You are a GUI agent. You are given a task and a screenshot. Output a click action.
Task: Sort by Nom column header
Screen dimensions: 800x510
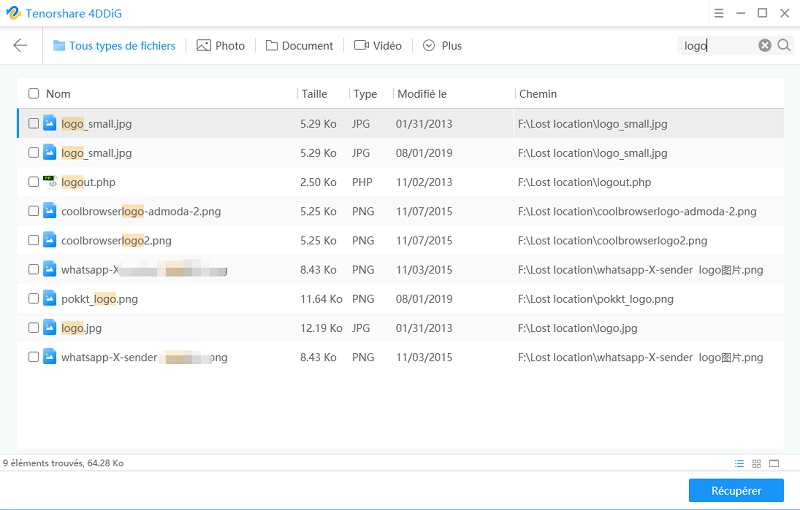point(58,94)
